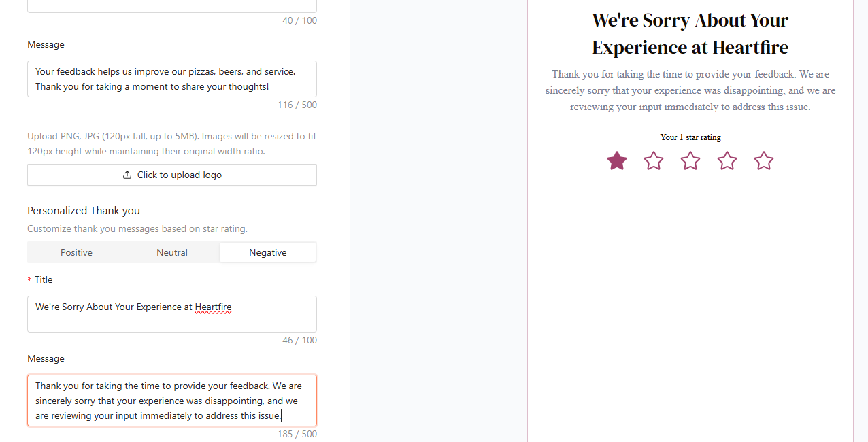
Task: Click the feedback Message textarea about pizzas
Action: coord(171,79)
